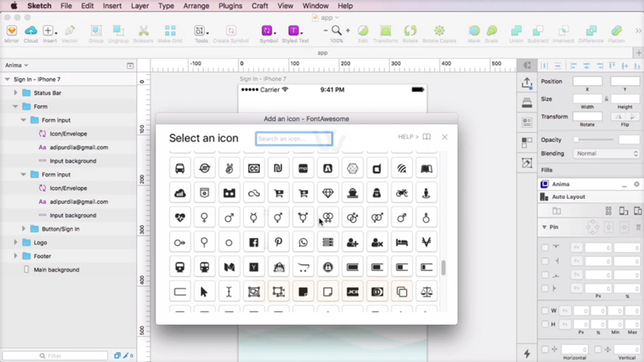Toggle the second Pin checkbox
The height and width of the screenshot is (362, 644).
pos(545,261)
